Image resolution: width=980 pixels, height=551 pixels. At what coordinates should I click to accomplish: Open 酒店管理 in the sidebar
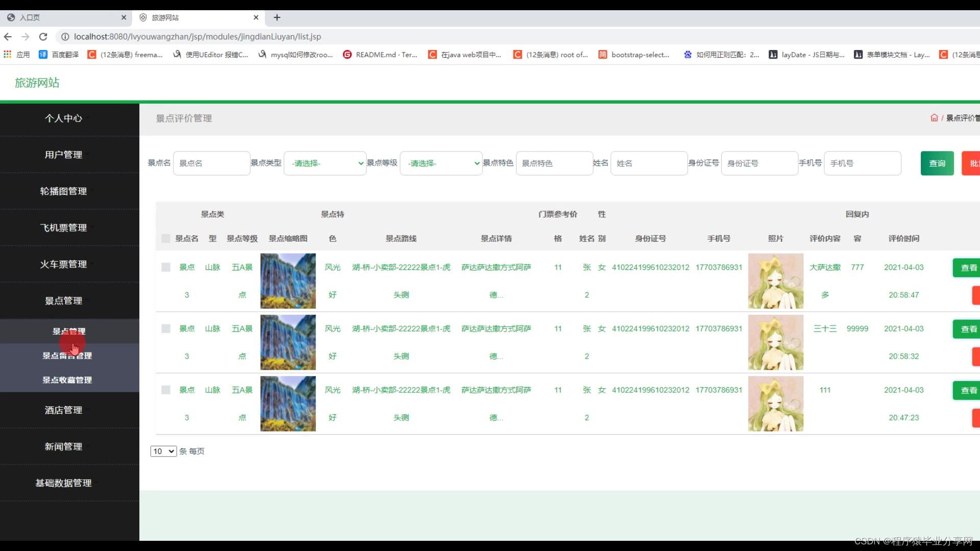(63, 410)
